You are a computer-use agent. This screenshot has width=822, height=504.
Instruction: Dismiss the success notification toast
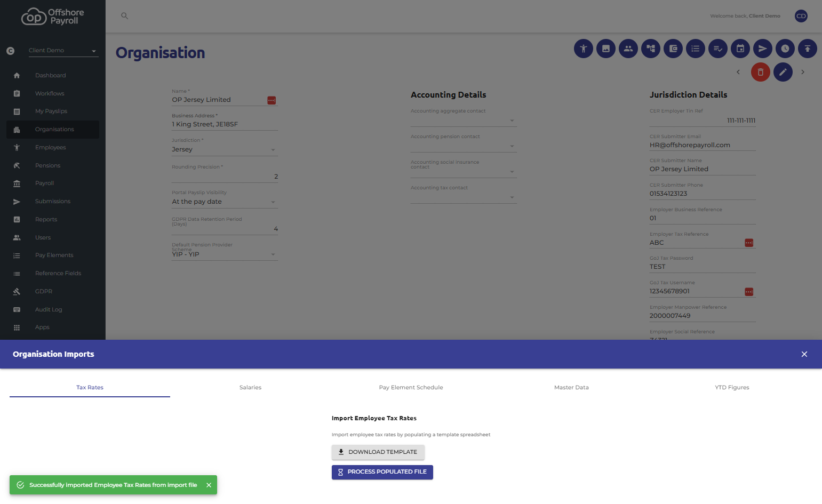[x=209, y=485]
